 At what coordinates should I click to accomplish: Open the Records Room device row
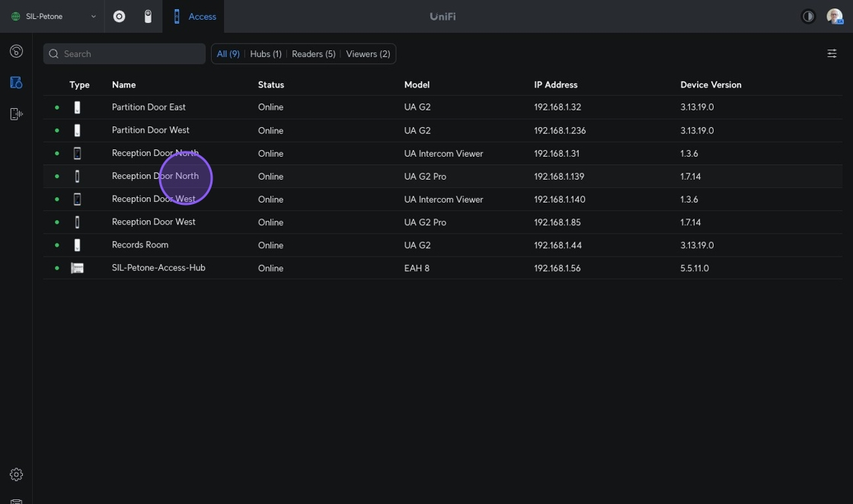[x=140, y=245]
